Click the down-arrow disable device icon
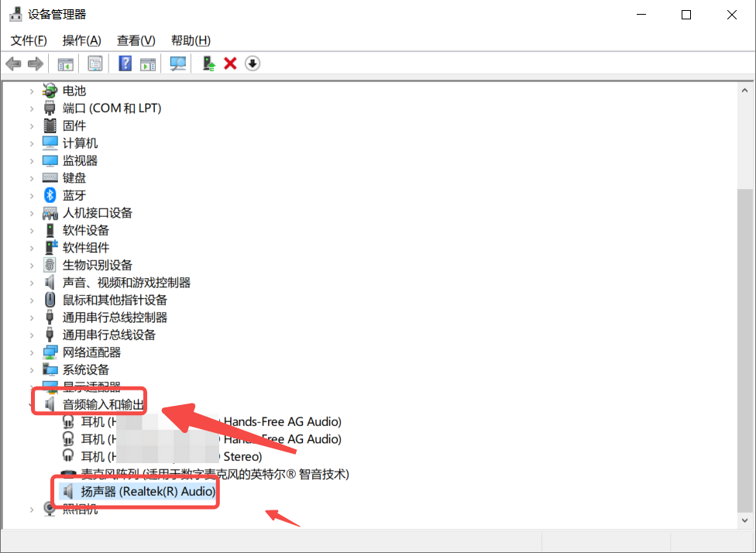This screenshot has width=756, height=553. tap(253, 64)
